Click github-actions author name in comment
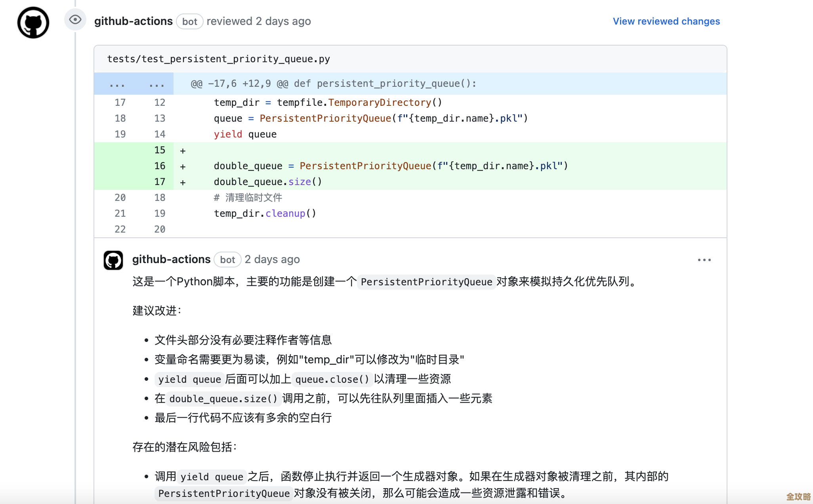This screenshot has width=813, height=504. pyautogui.click(x=171, y=260)
